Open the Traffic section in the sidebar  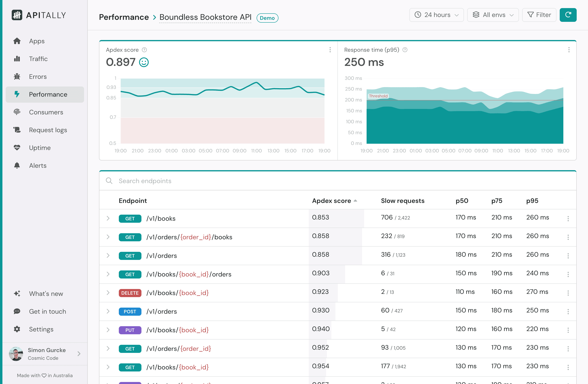click(38, 59)
